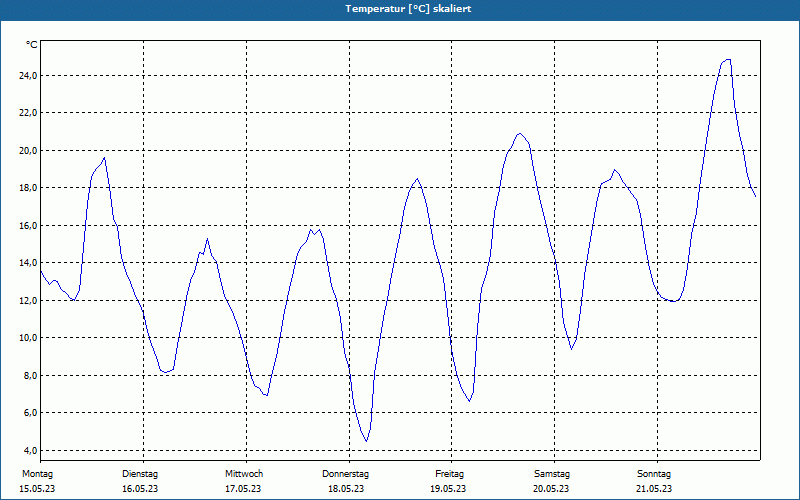
Task: Click the Friday afternoon peak near 21 °C
Action: 520,134
